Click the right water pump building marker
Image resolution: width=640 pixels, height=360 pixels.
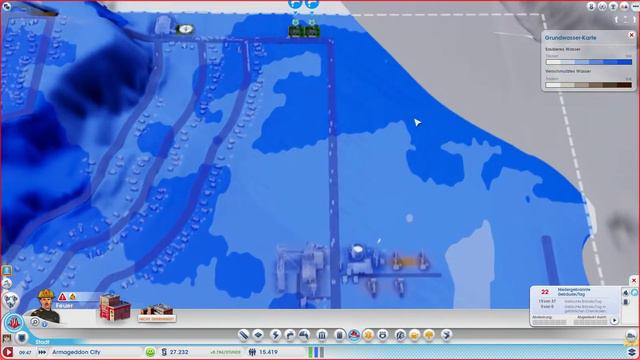(312, 31)
